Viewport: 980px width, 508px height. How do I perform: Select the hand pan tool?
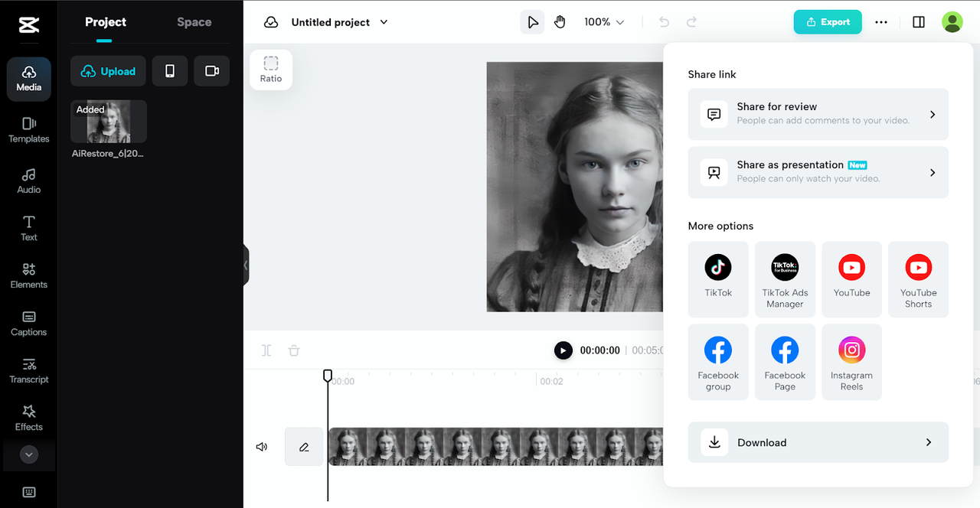(x=560, y=22)
